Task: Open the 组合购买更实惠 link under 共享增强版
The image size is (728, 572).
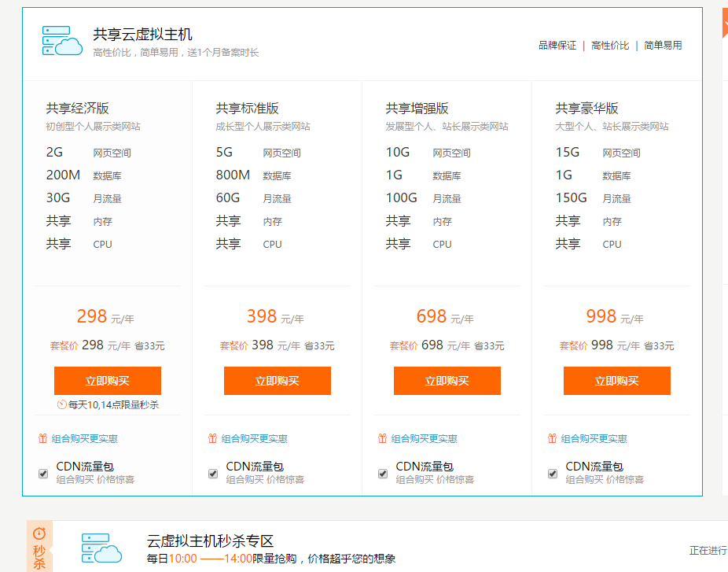Action: pos(425,439)
